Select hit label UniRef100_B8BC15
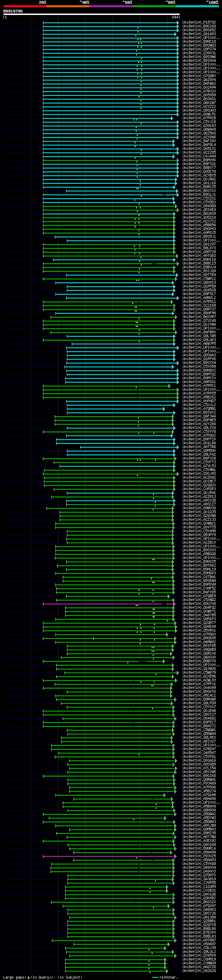 tap(199, 263)
